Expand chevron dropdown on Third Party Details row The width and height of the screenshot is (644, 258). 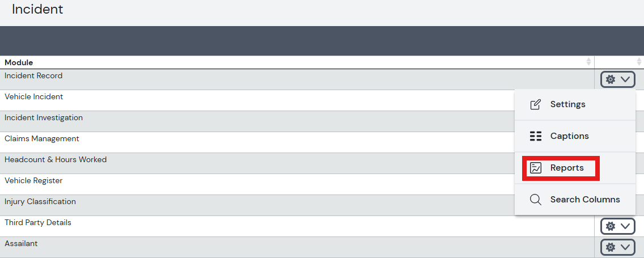click(625, 226)
